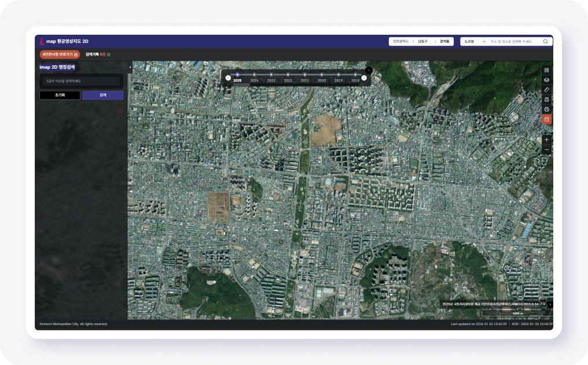Click the magnifier search icon
The width and height of the screenshot is (588, 365).
[545, 42]
